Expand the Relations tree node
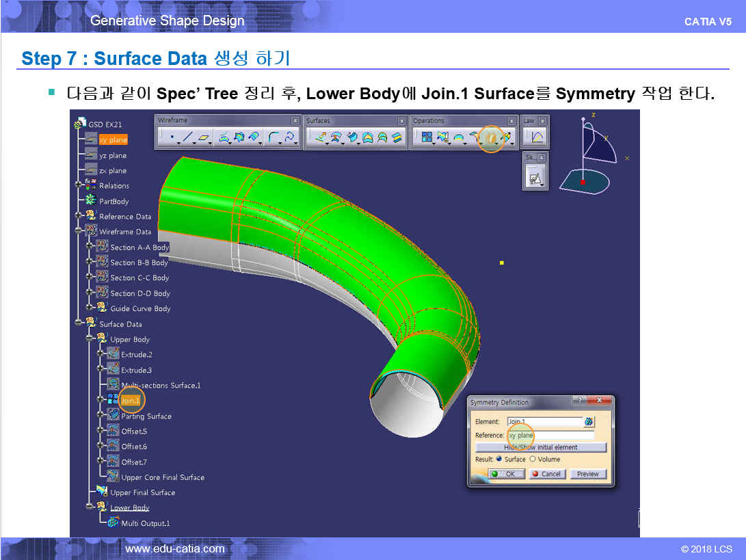Screen dimensions: 746x560 point(79,185)
